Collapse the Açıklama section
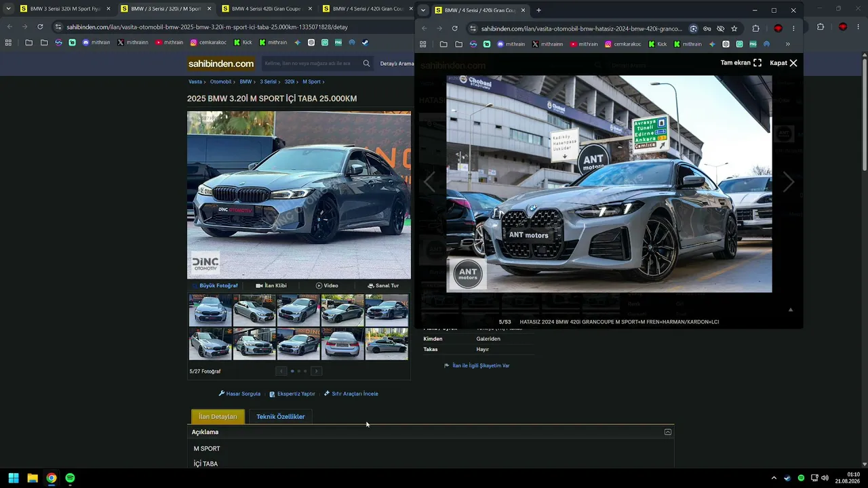Screen dimensions: 868x488 tap(668, 432)
